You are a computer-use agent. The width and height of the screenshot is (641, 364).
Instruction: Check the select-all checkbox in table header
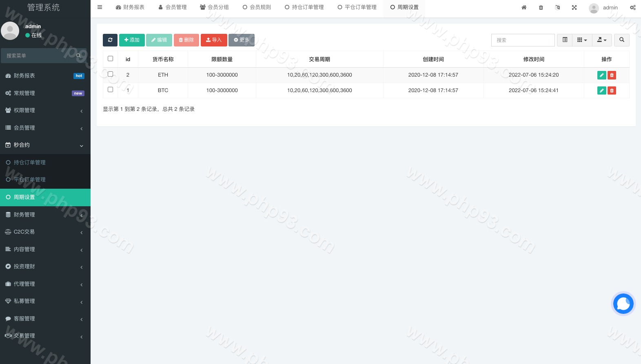110,59
